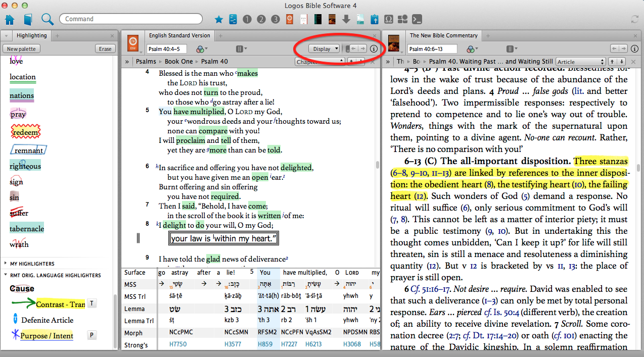Open the puzzle-gear tools shortcut icon
Screen dimensions: 644x357
403,20
